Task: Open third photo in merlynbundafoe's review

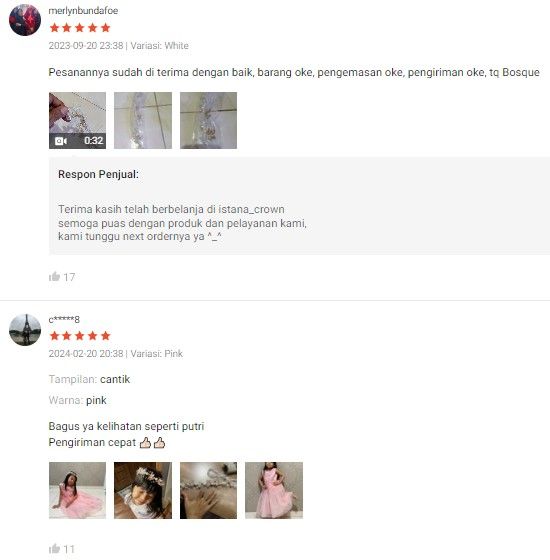Action: [x=208, y=120]
